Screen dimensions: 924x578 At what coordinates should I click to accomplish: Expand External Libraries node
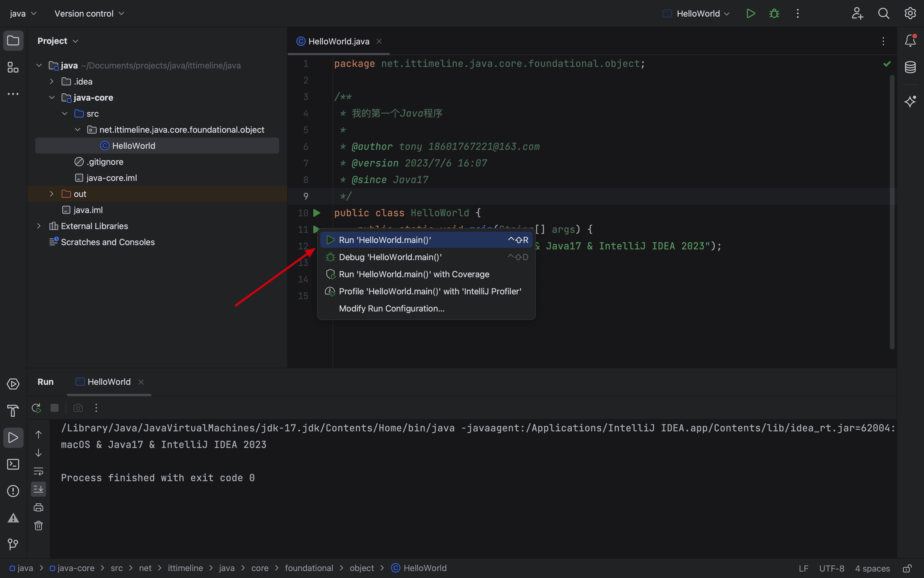tap(39, 226)
